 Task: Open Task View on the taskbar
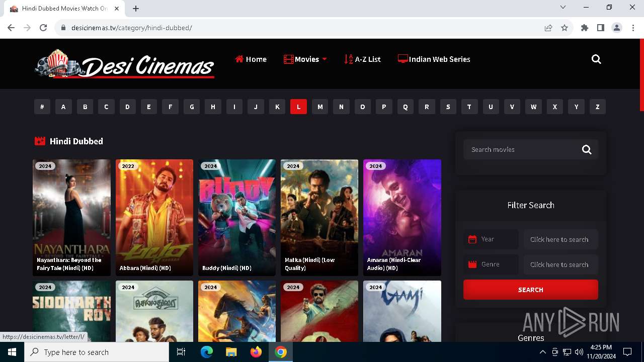point(181,352)
